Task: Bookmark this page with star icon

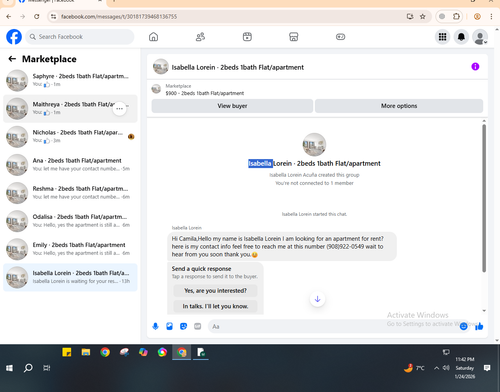Action: (x=423, y=16)
